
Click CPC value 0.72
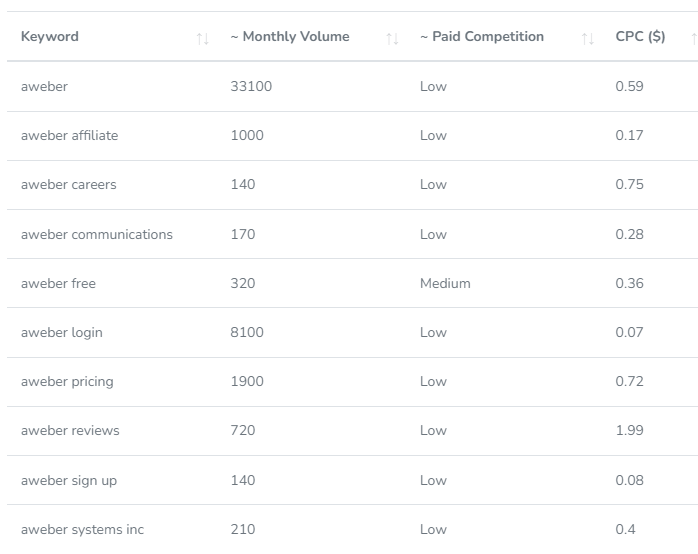pos(629,381)
